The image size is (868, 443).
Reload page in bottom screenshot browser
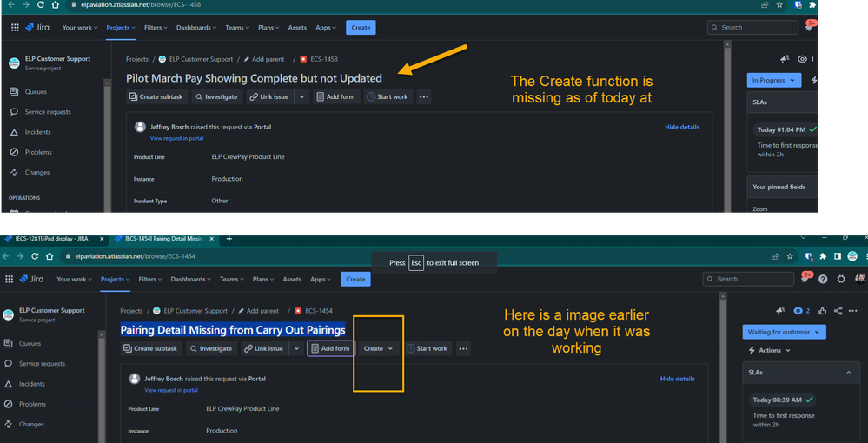coord(35,256)
